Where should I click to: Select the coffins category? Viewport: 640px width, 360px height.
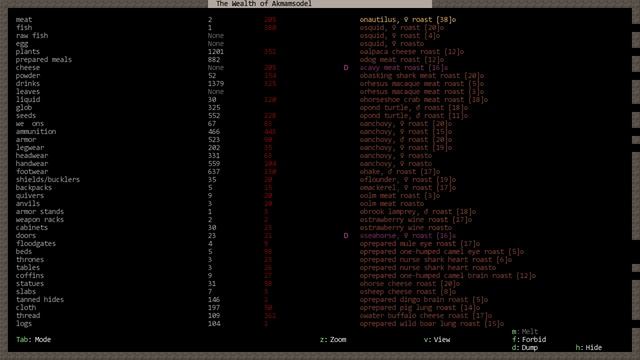[x=30, y=276]
